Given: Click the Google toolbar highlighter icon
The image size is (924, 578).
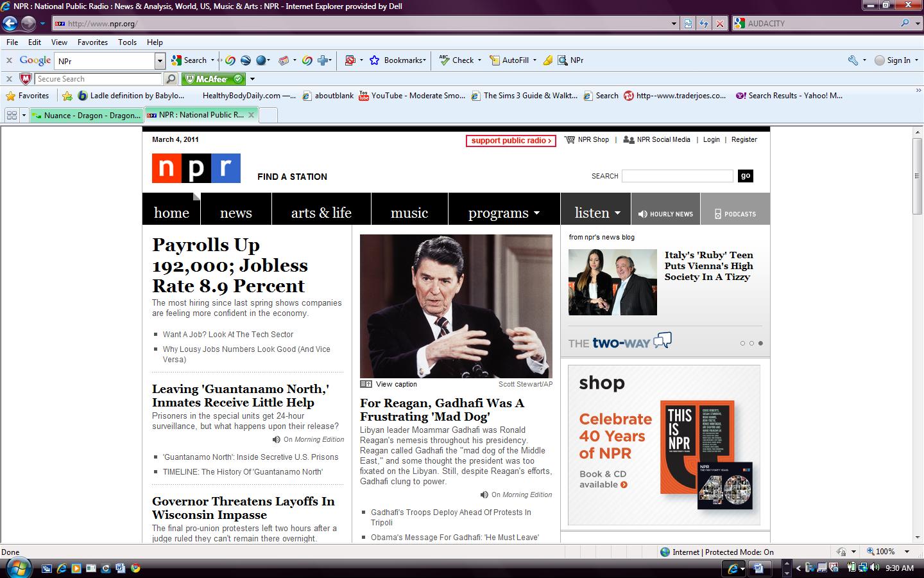Looking at the screenshot, I should point(547,60).
